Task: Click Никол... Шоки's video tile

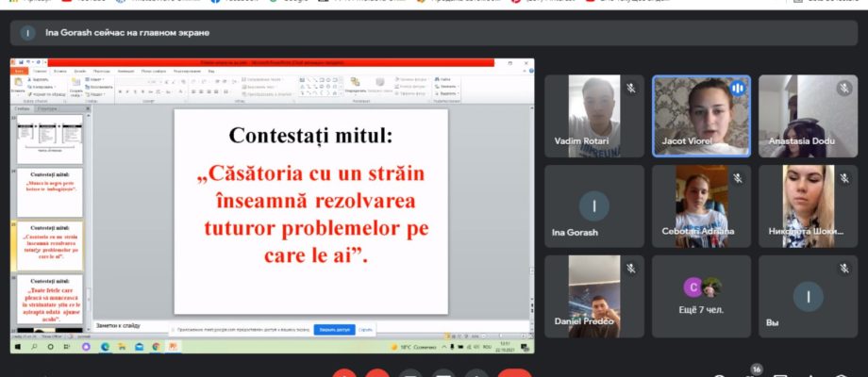Action: coord(809,206)
